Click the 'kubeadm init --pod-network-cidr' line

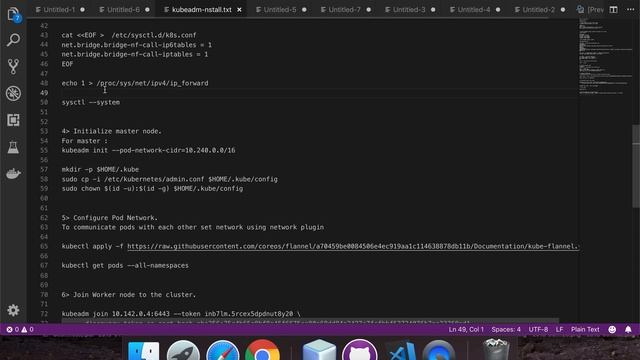148,150
